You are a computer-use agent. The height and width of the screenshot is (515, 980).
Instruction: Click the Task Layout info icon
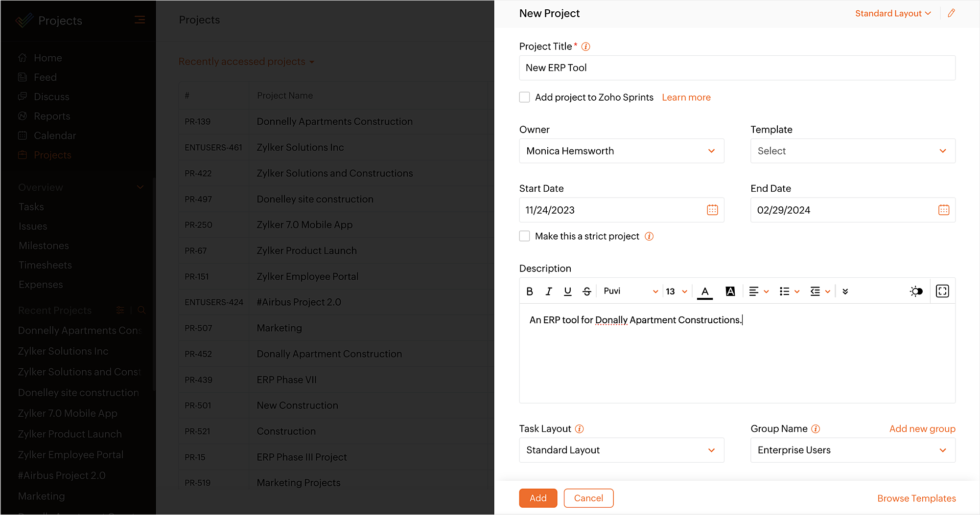pyautogui.click(x=579, y=429)
